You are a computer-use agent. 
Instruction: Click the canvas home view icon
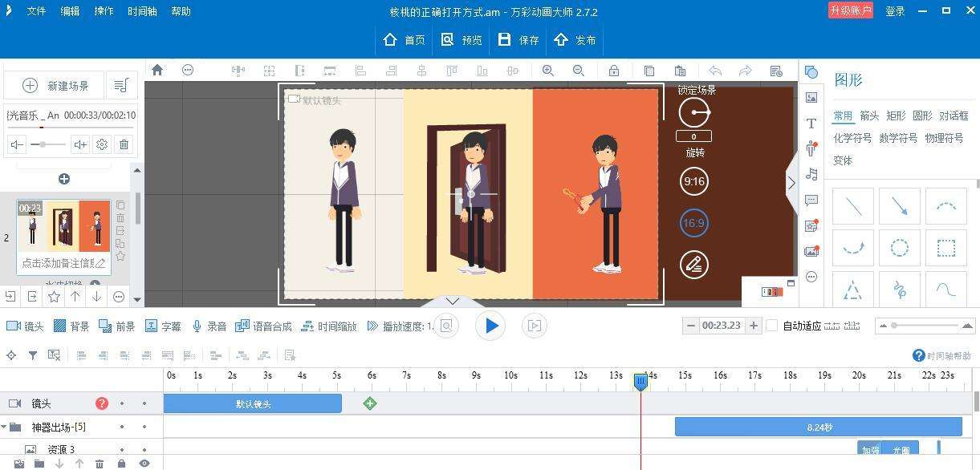click(157, 70)
